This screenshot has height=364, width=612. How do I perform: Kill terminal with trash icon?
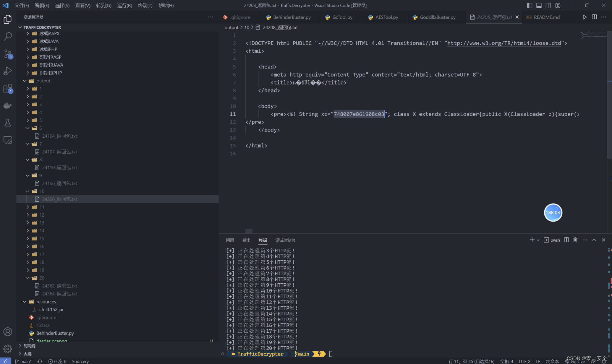pyautogui.click(x=575, y=240)
